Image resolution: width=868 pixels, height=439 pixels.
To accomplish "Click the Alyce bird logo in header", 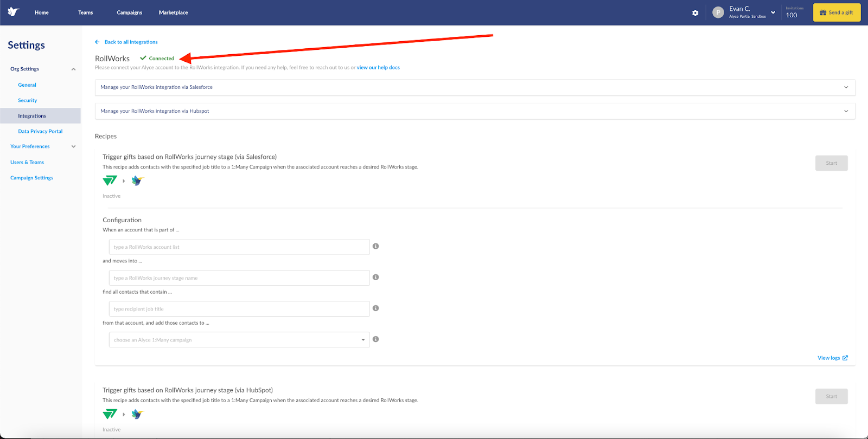I will [14, 12].
